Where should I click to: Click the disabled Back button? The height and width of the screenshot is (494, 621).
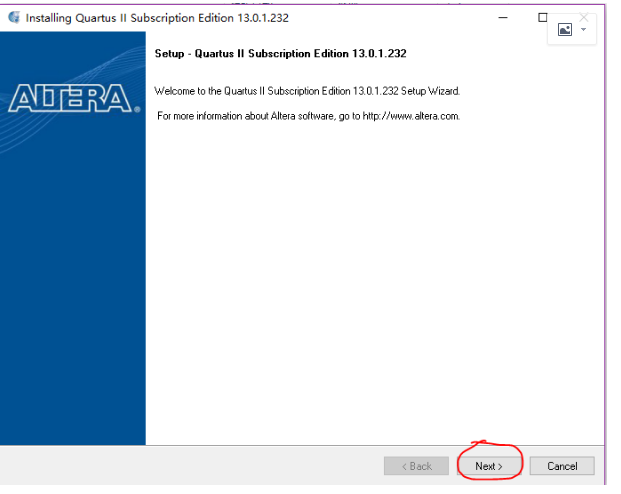pyautogui.click(x=416, y=466)
